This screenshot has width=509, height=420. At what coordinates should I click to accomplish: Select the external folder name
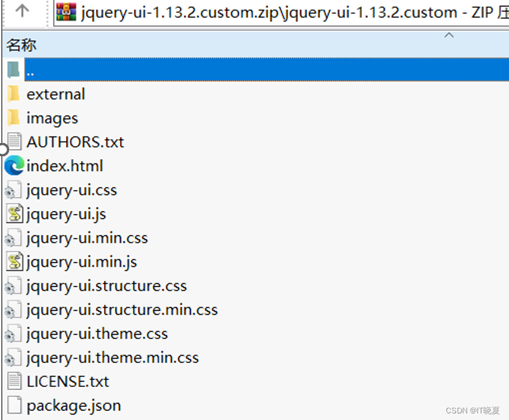[56, 94]
